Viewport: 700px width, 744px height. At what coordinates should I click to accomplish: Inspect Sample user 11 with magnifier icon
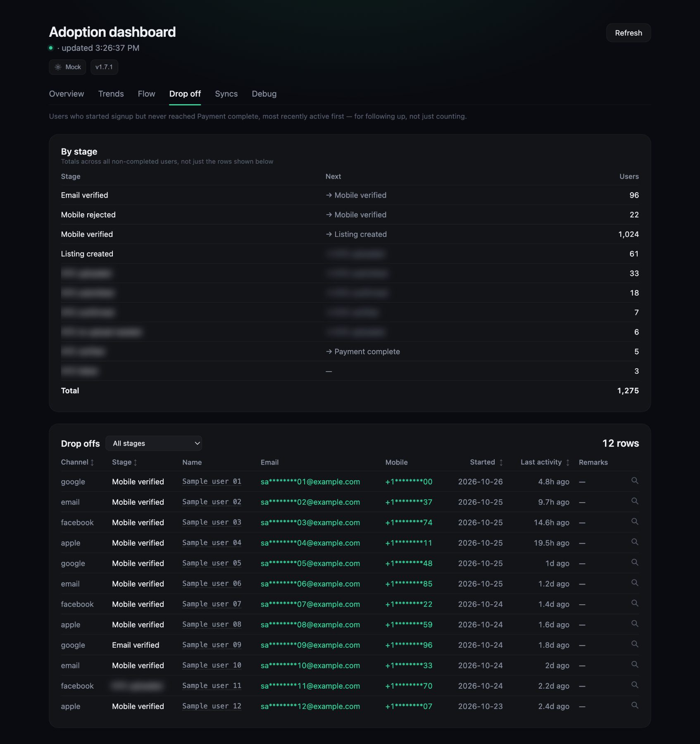pos(635,685)
